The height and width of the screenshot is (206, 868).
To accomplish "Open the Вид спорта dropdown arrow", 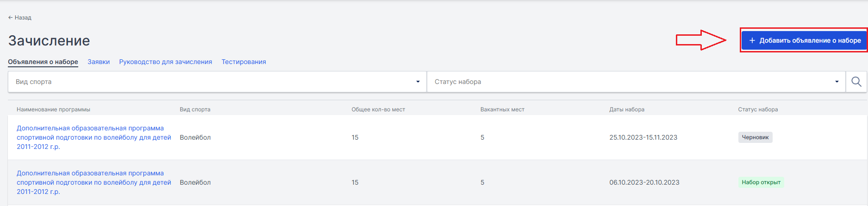I will [x=418, y=82].
